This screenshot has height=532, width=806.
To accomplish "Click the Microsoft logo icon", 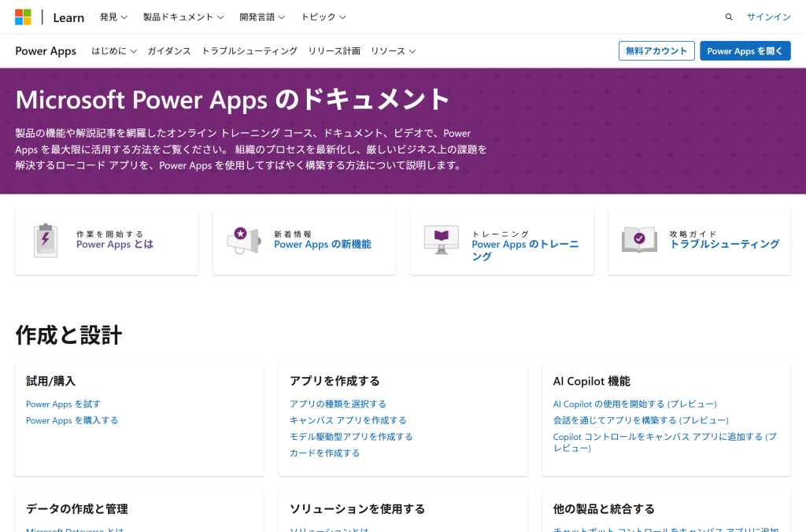I will click(x=24, y=17).
